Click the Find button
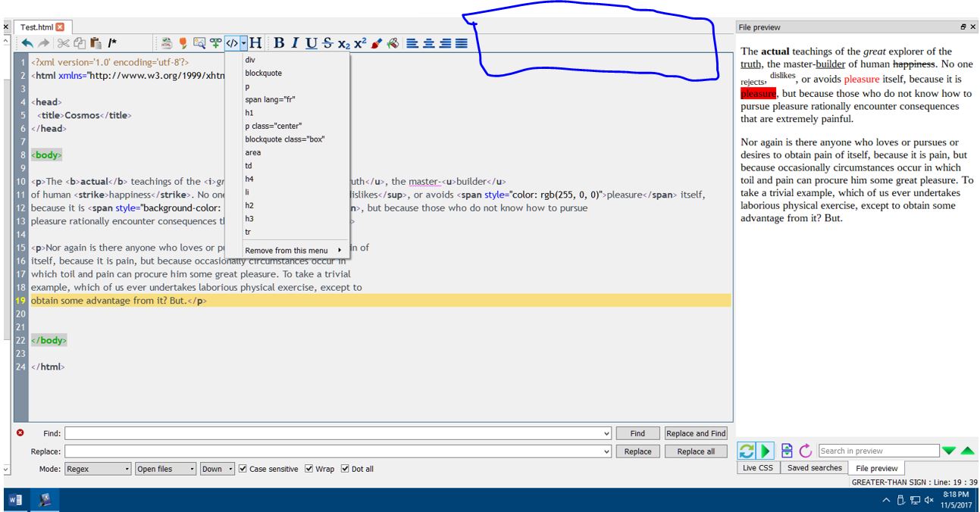980x512 pixels. tap(637, 433)
